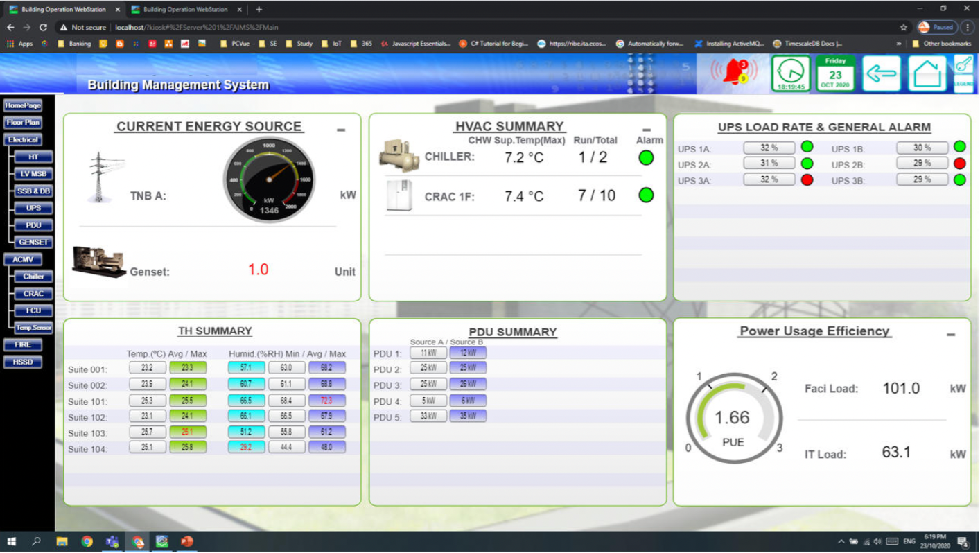
Task: Click Suite 104 min humidity 29.2
Action: coord(246,447)
